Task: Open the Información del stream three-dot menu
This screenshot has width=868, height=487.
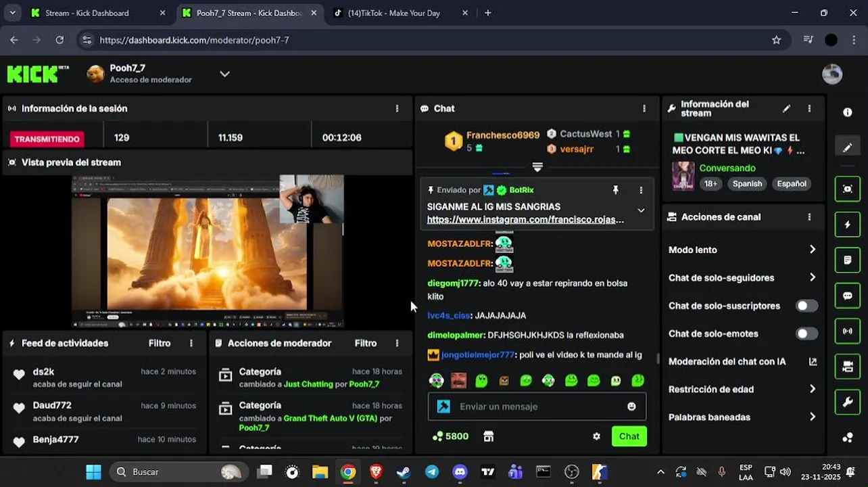Action: 809,108
